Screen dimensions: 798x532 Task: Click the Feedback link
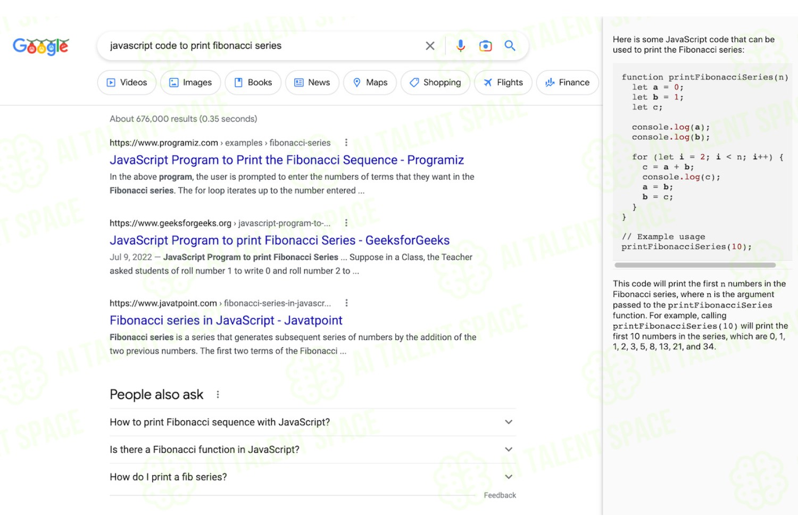[500, 495]
